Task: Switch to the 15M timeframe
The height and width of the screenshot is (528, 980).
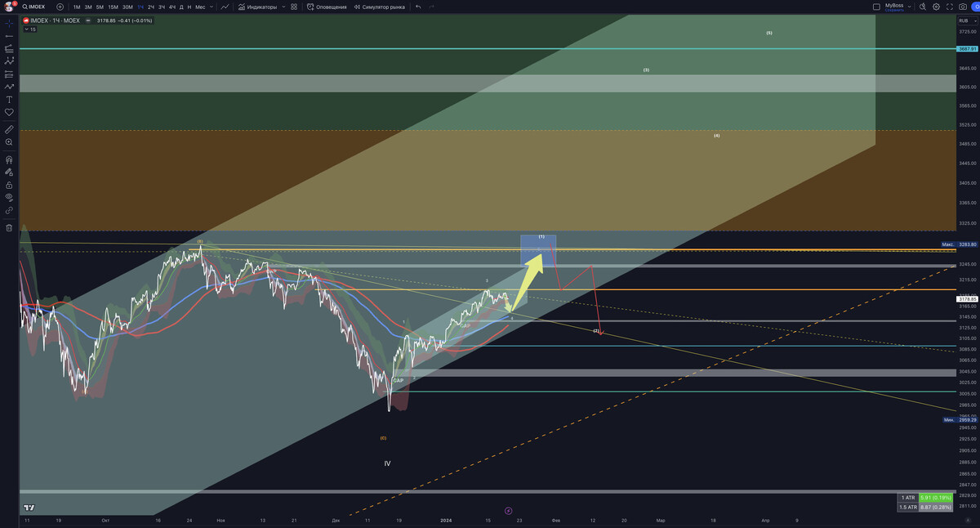Action: (113, 7)
